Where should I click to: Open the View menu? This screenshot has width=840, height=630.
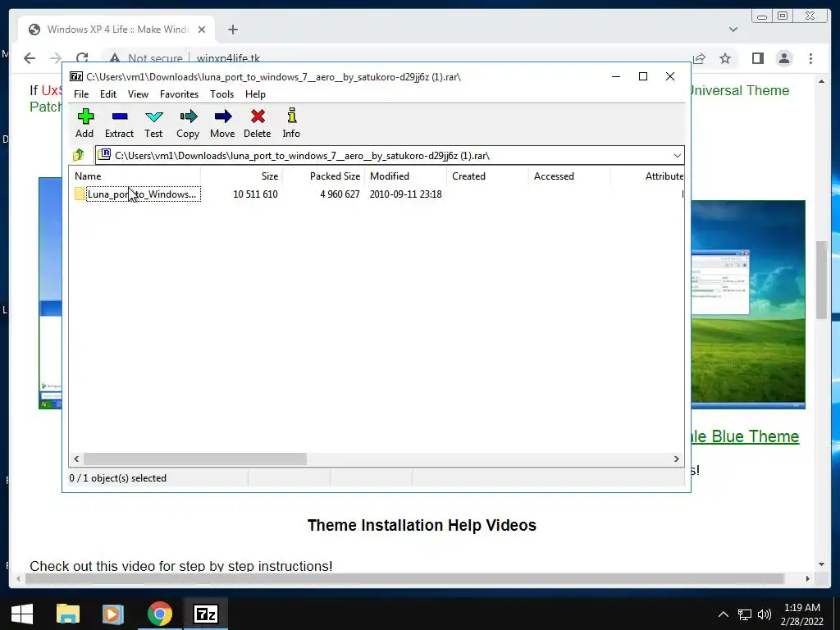(138, 94)
